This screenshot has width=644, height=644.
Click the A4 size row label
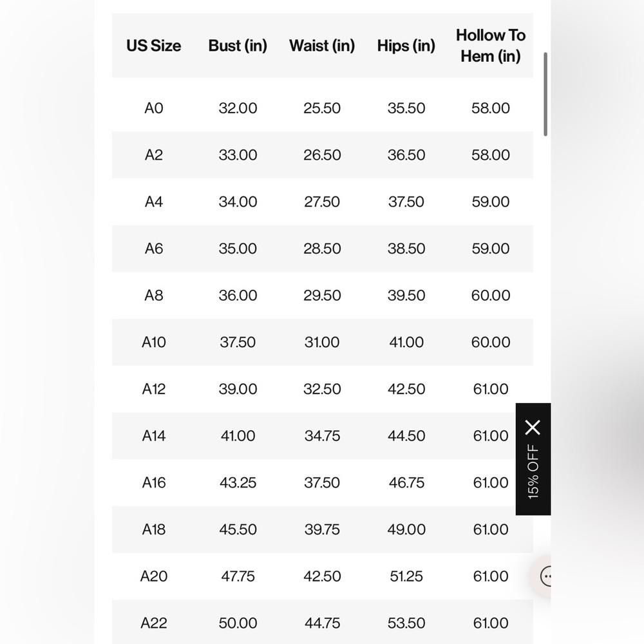(154, 202)
